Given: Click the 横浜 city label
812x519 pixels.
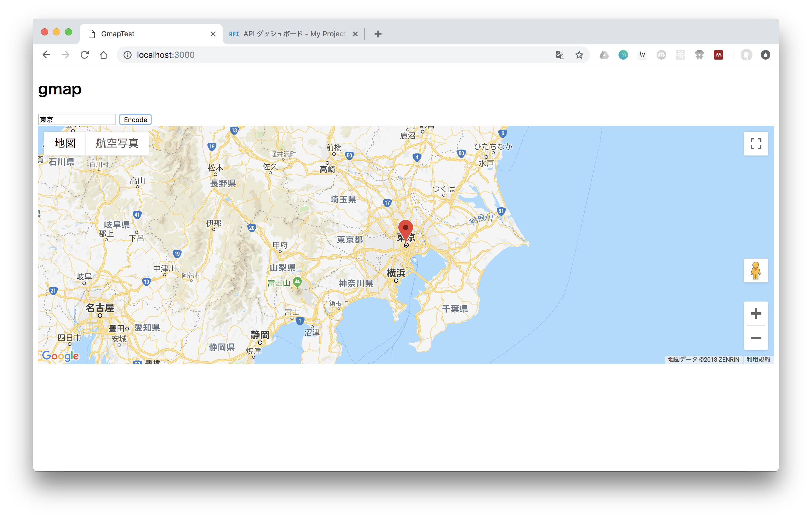Looking at the screenshot, I should [396, 273].
